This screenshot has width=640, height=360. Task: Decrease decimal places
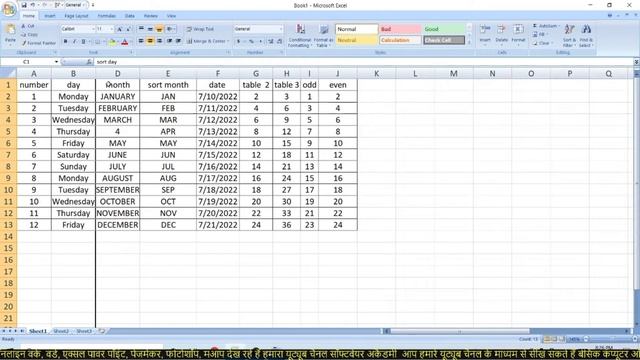coord(280,42)
